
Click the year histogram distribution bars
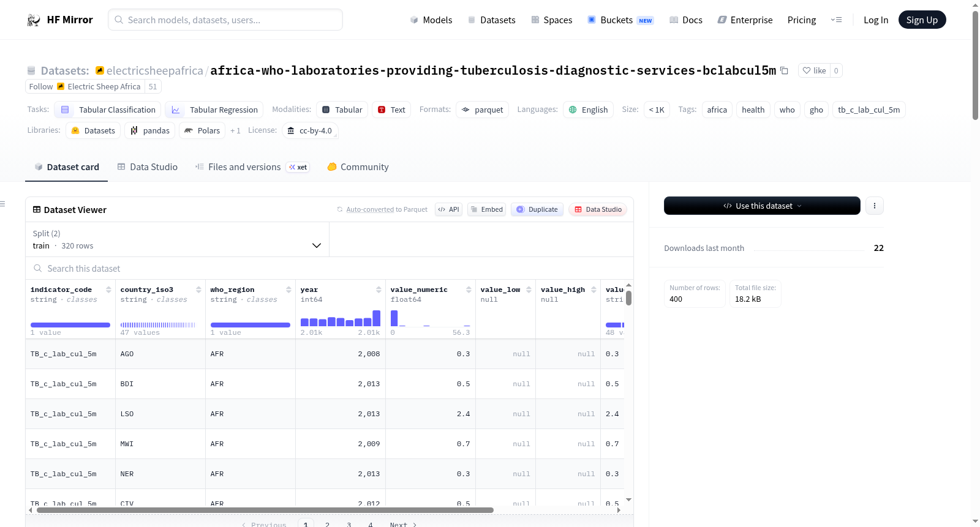(341, 318)
